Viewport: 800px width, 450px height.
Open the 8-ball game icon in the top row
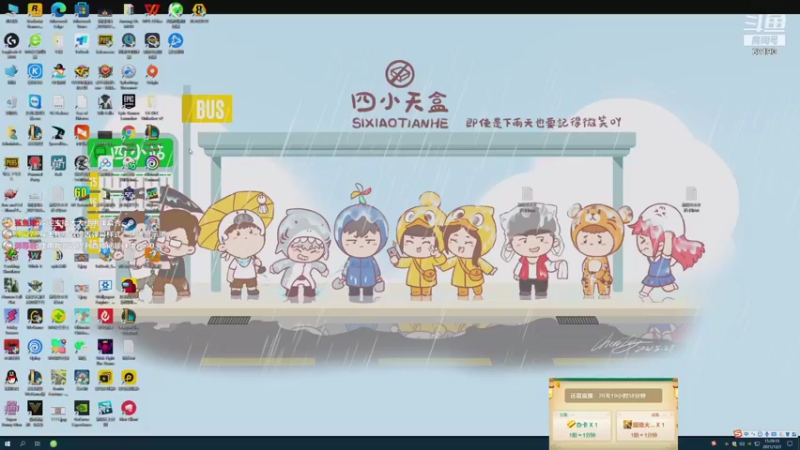pyautogui.click(x=199, y=10)
